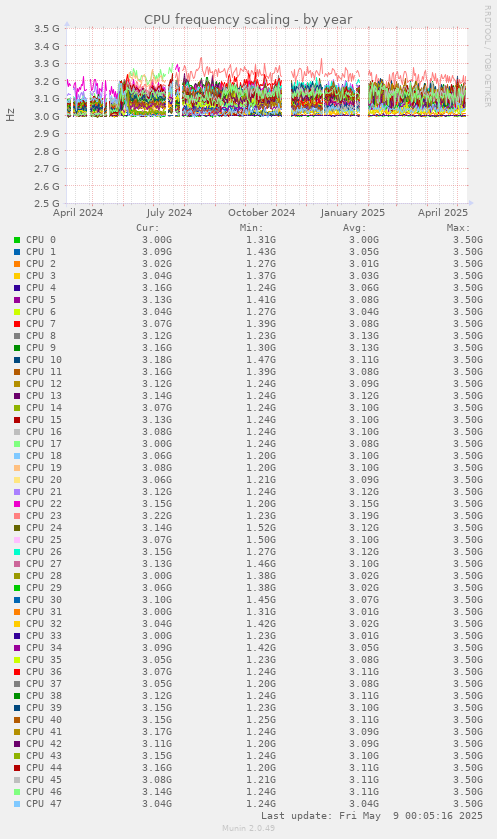Click CPU 22 average value 3.15G
Viewport: 497px width, 839px height.
click(364, 504)
